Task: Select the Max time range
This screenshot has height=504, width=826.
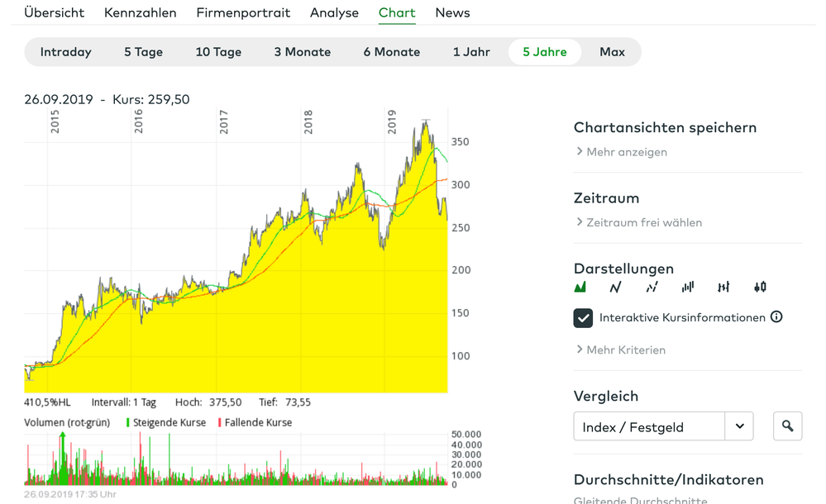Action: pyautogui.click(x=612, y=51)
